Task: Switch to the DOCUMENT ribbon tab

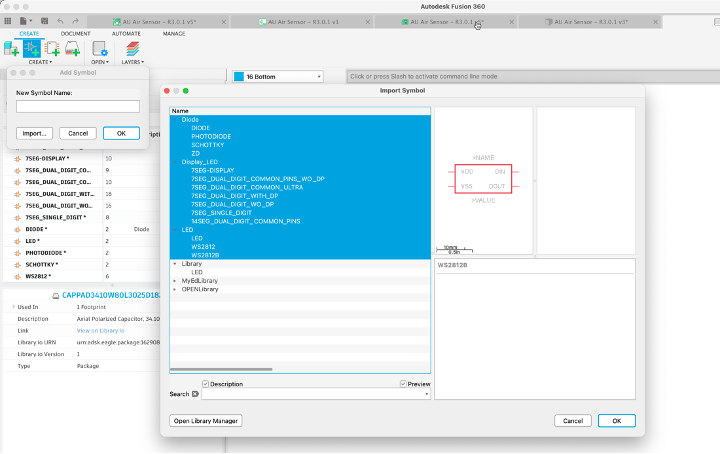Action: pos(75,34)
